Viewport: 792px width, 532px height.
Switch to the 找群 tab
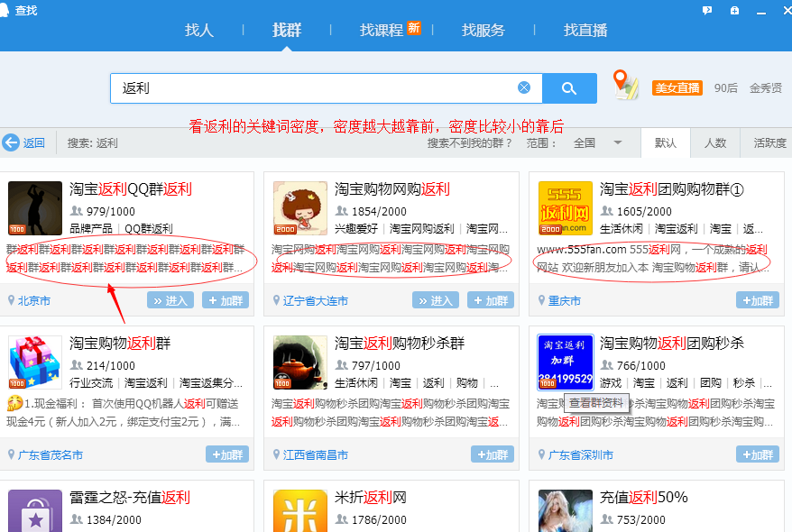click(286, 31)
